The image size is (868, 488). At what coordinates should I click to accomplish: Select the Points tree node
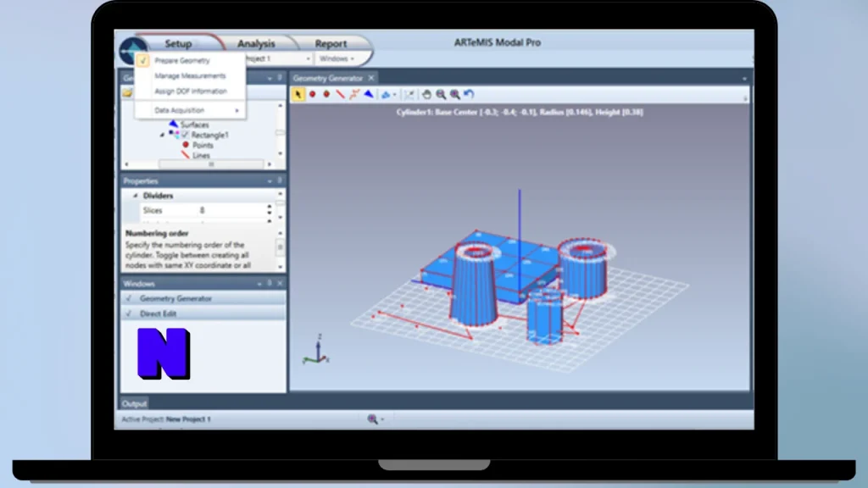(203, 145)
